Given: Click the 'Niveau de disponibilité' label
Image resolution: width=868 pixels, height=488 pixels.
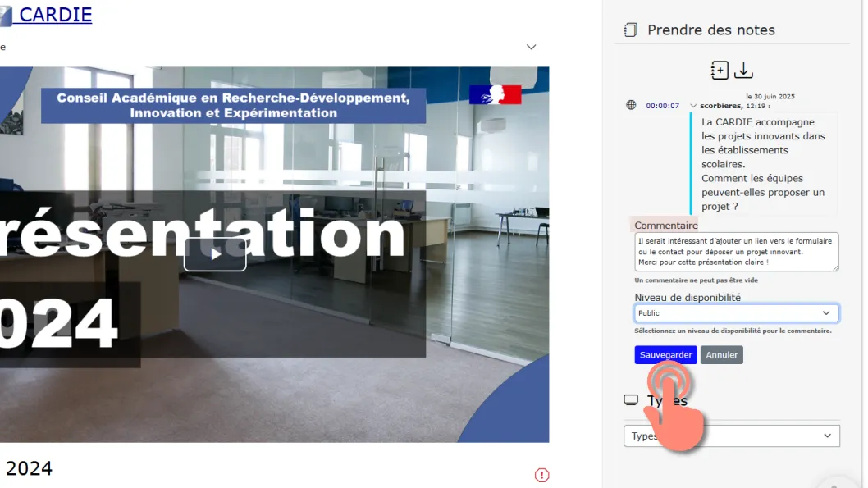Looking at the screenshot, I should click(x=687, y=298).
